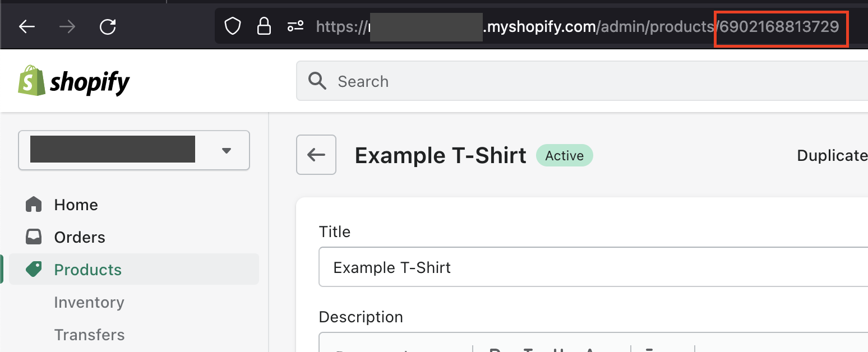This screenshot has height=352, width=868.
Task: Reload the page
Action: coord(107,26)
